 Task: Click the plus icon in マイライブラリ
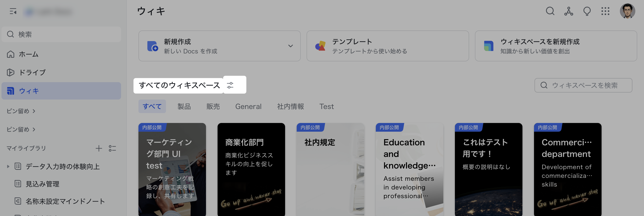[99, 148]
